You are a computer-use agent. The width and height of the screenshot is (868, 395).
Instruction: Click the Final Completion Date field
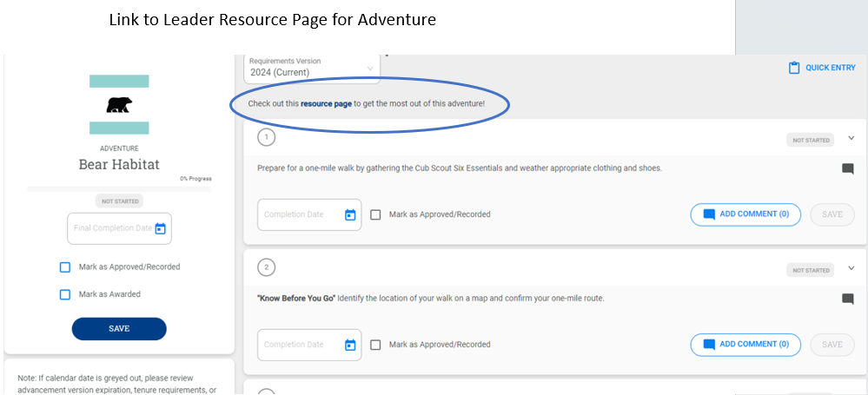[x=120, y=228]
